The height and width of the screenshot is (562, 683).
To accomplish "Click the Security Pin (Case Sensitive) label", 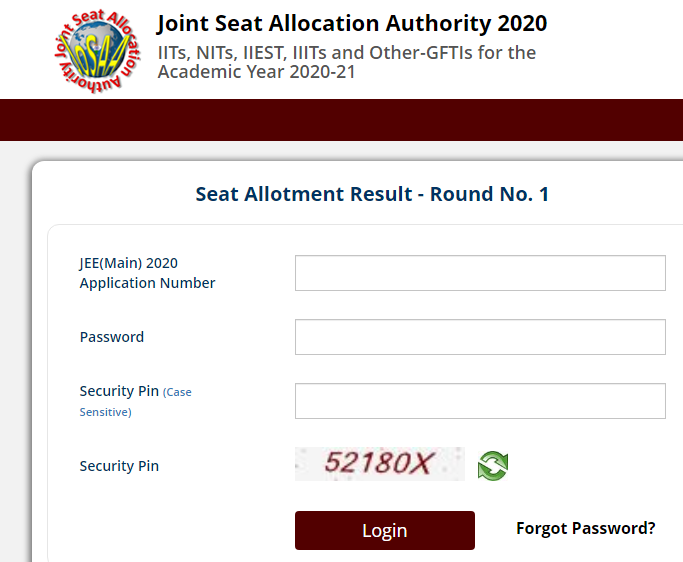I will (135, 401).
